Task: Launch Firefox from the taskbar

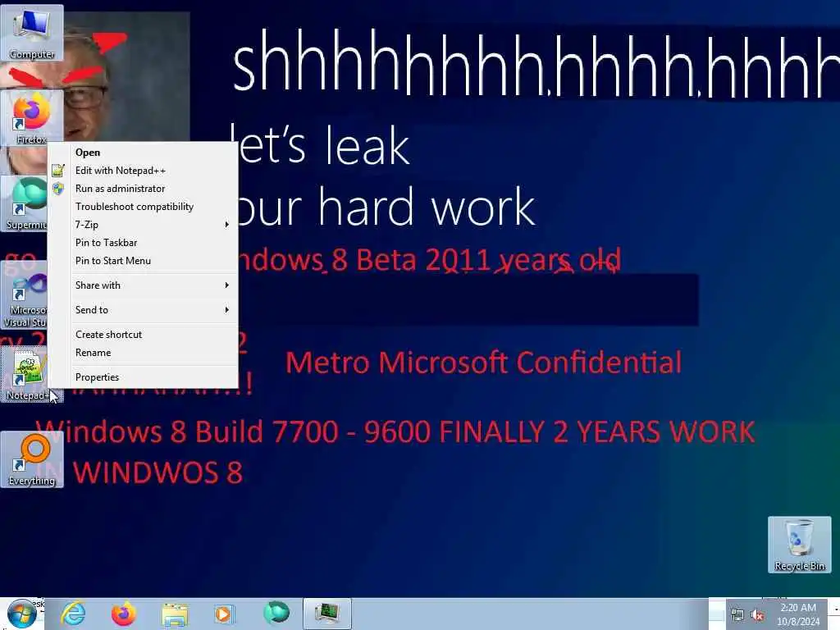Action: [x=124, y=614]
